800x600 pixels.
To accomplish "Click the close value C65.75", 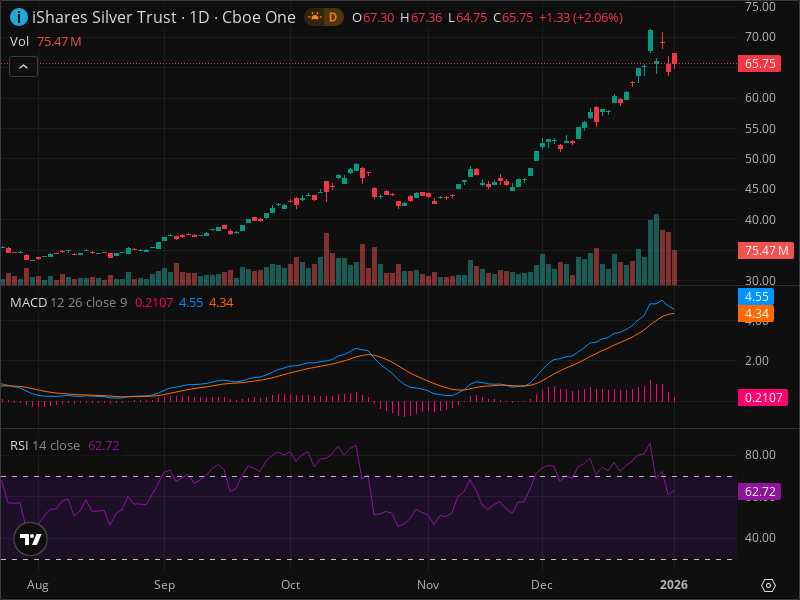I will (513, 18).
